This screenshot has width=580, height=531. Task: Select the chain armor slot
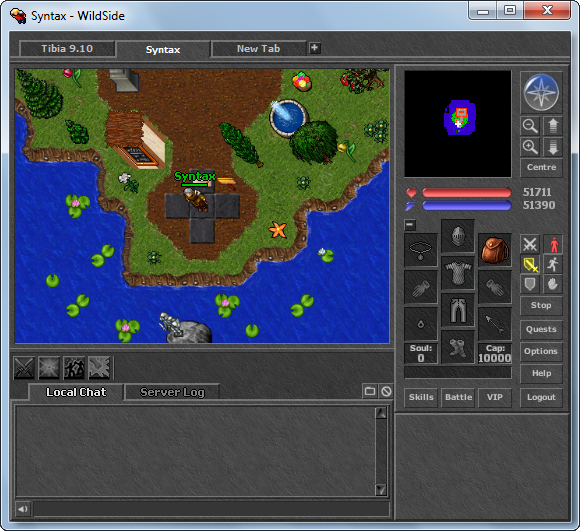[x=458, y=273]
